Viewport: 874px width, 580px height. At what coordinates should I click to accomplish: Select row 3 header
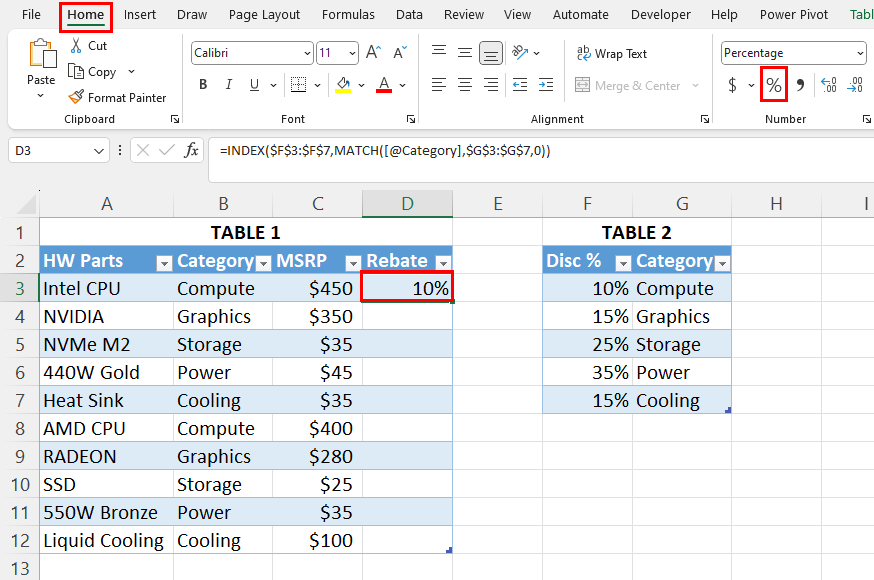[x=20, y=288]
